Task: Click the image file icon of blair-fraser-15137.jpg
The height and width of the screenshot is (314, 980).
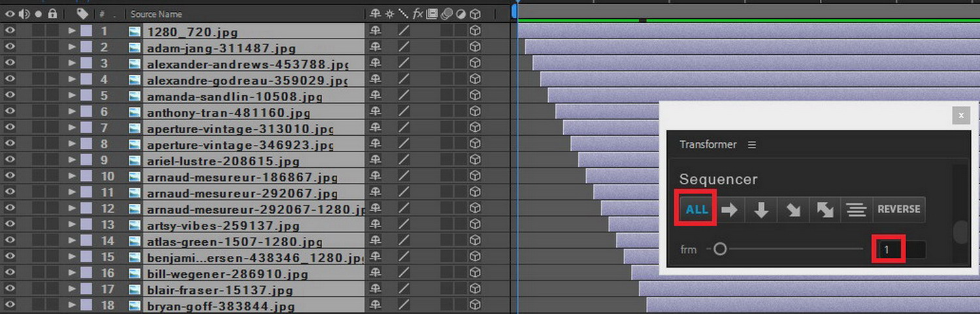Action: (x=135, y=289)
